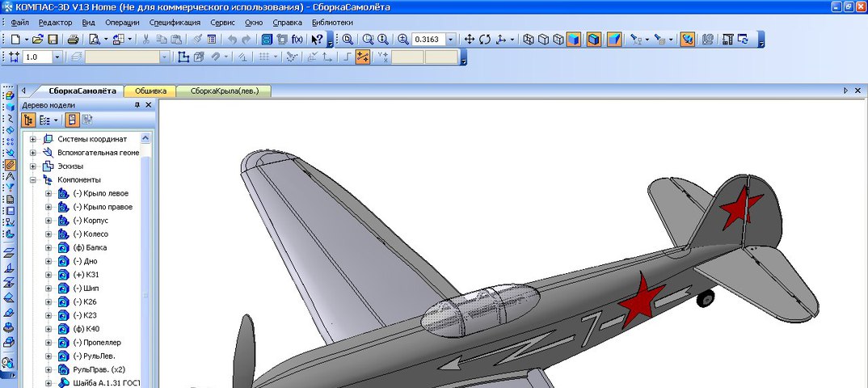Select (ф) Балка in model tree

tap(90, 247)
